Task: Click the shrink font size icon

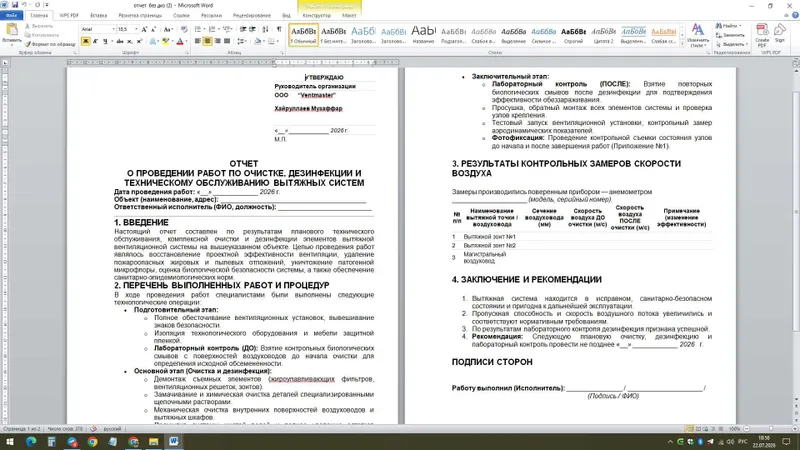Action: (154, 30)
